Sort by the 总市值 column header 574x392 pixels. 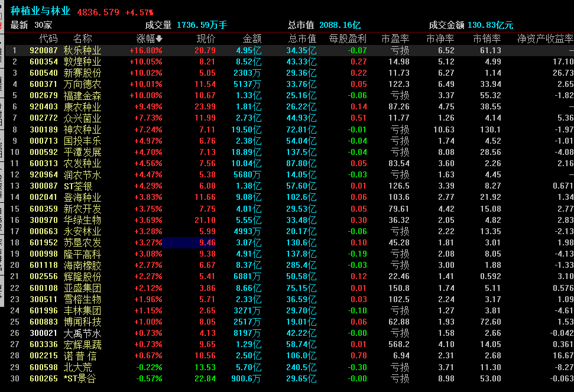[303, 38]
